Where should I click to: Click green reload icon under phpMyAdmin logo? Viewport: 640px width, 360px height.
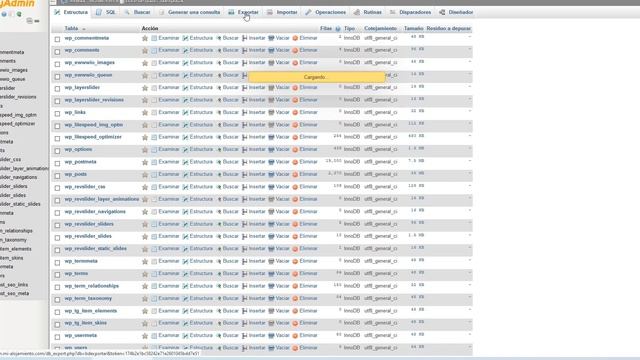tap(19, 14)
